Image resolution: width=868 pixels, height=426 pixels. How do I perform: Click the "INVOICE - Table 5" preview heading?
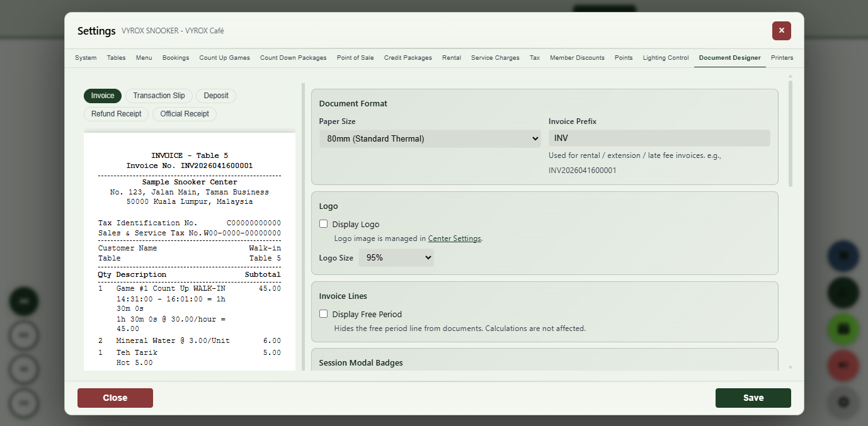(190, 155)
